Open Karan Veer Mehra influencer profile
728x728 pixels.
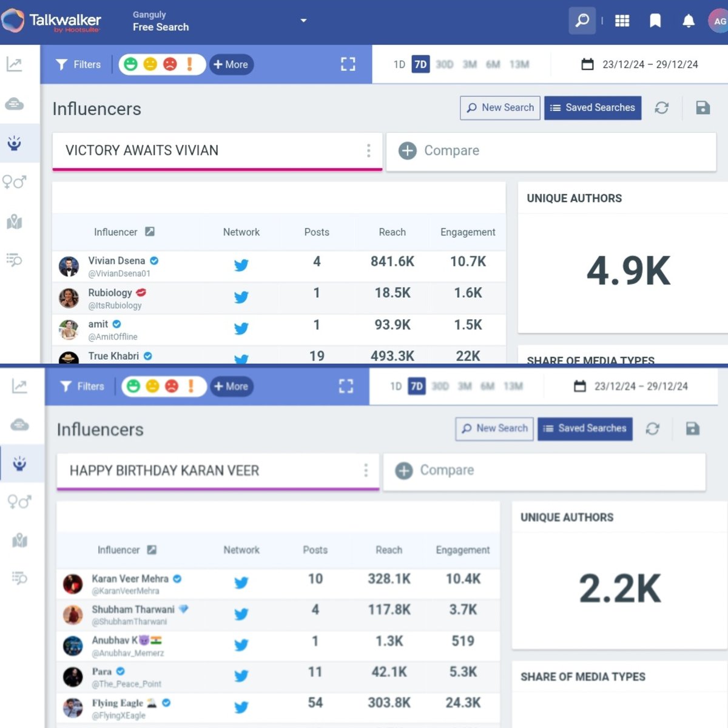coord(130,579)
